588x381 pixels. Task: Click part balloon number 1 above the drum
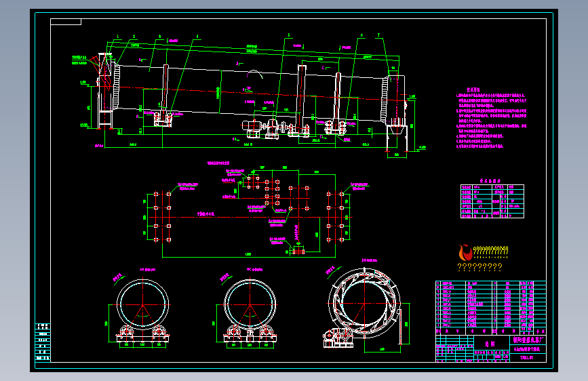pyautogui.click(x=118, y=37)
